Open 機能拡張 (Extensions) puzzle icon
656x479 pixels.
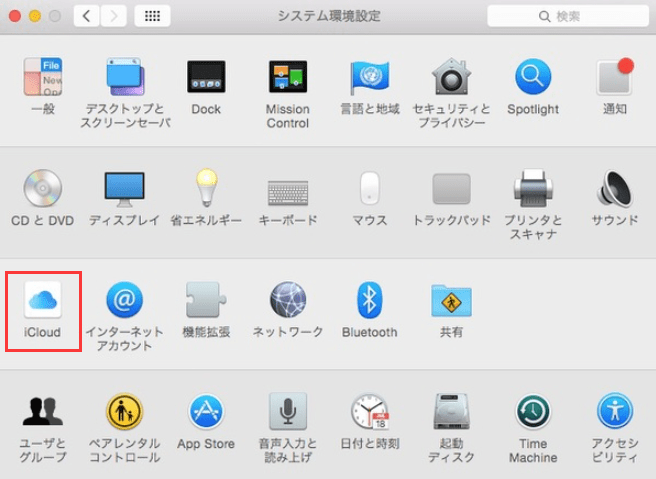206,300
